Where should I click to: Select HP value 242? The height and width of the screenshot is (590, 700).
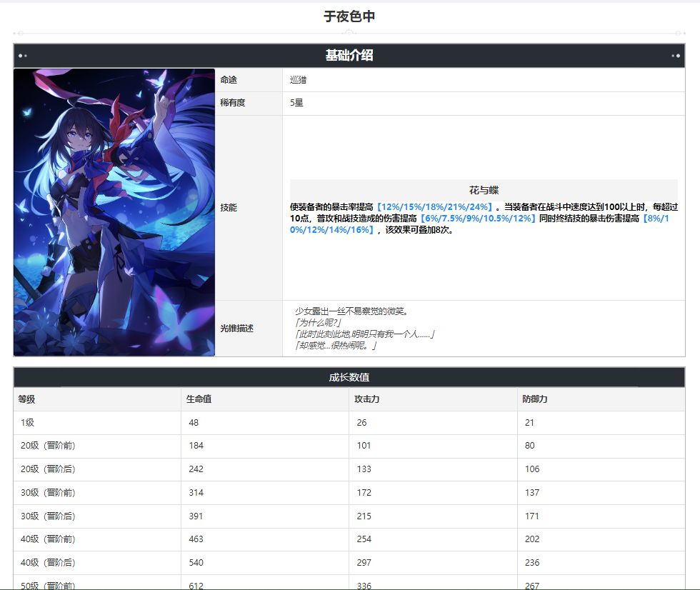tap(196, 469)
